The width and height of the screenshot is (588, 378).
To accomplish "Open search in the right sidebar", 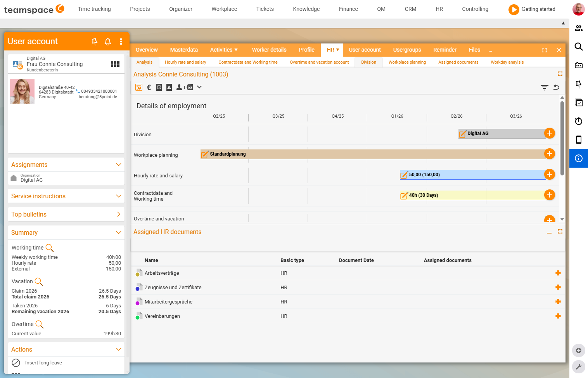I will coord(579,47).
